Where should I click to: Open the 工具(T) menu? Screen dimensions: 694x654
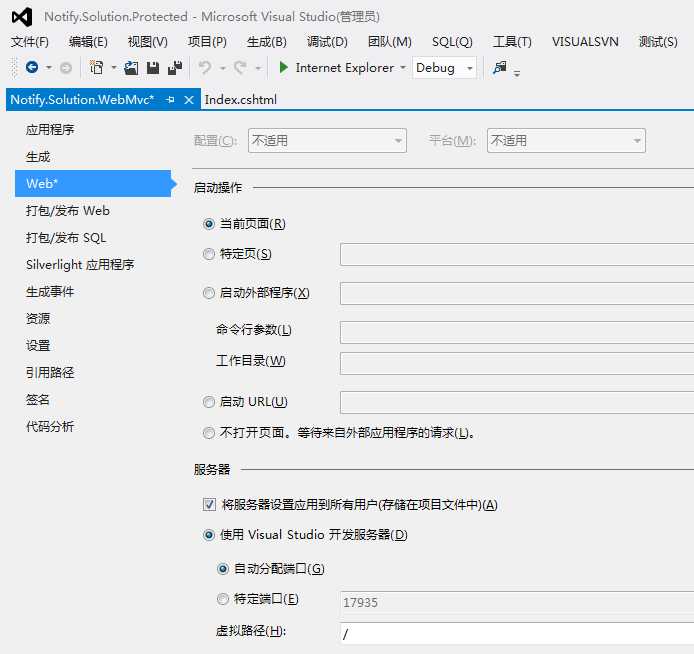pos(512,42)
